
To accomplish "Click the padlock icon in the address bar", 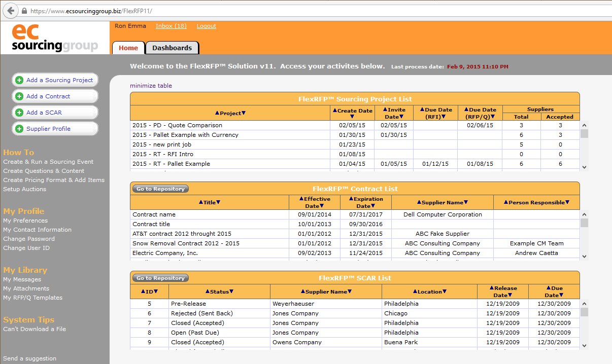I will point(23,10).
